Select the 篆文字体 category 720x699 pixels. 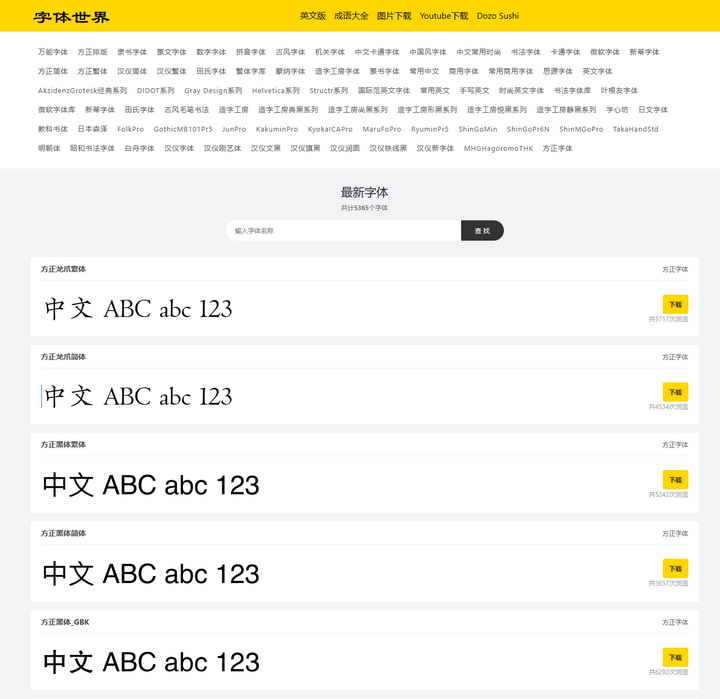coord(171,52)
